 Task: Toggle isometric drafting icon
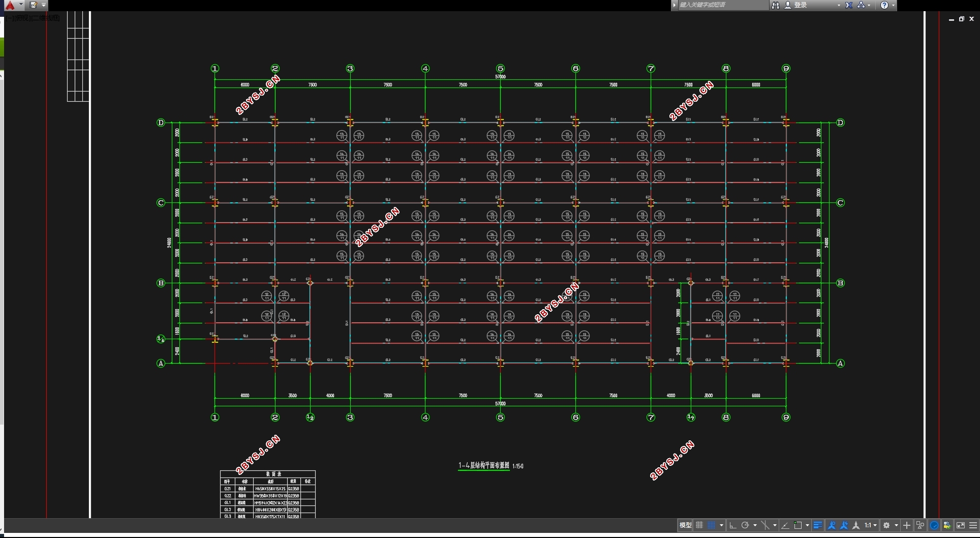click(765, 525)
